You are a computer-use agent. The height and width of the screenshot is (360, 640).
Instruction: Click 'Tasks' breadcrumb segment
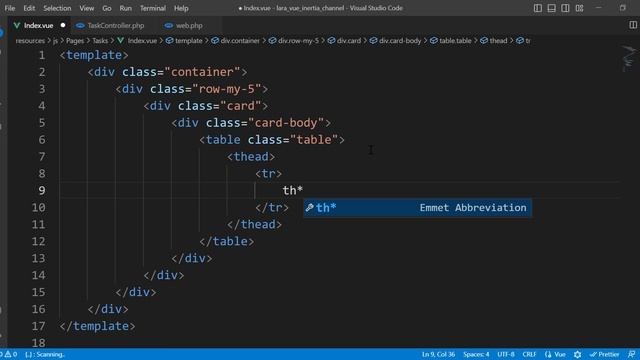pos(100,40)
